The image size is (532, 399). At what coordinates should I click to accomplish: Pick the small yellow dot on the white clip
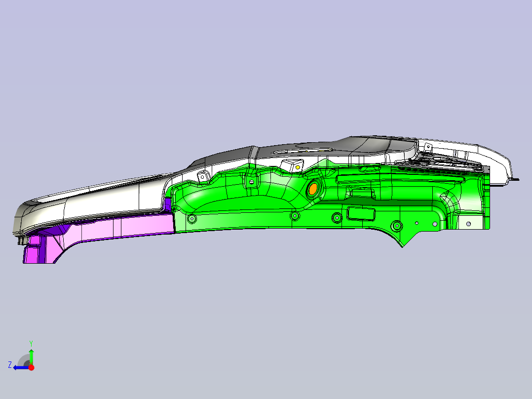pyautogui.click(x=298, y=167)
